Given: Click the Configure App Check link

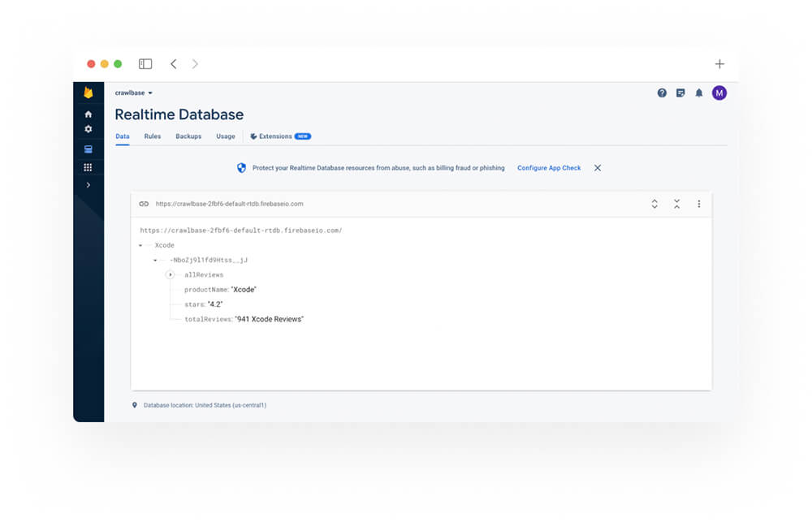Looking at the screenshot, I should (x=549, y=167).
